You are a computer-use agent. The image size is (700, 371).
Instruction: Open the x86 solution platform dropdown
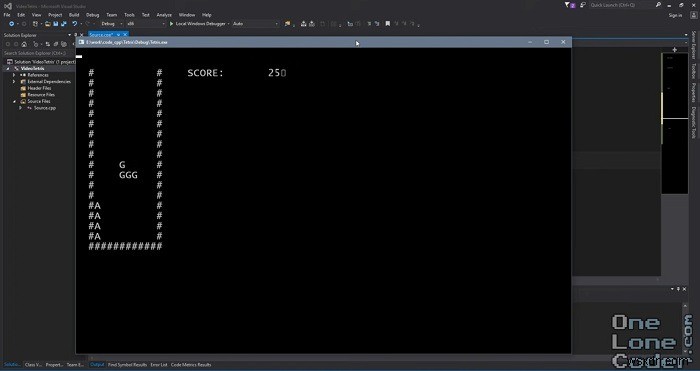pyautogui.click(x=145, y=24)
